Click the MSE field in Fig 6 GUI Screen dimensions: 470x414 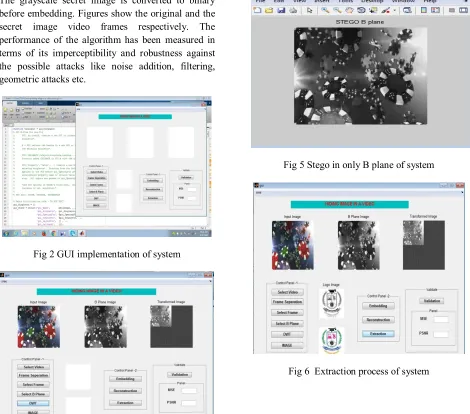click(x=441, y=319)
